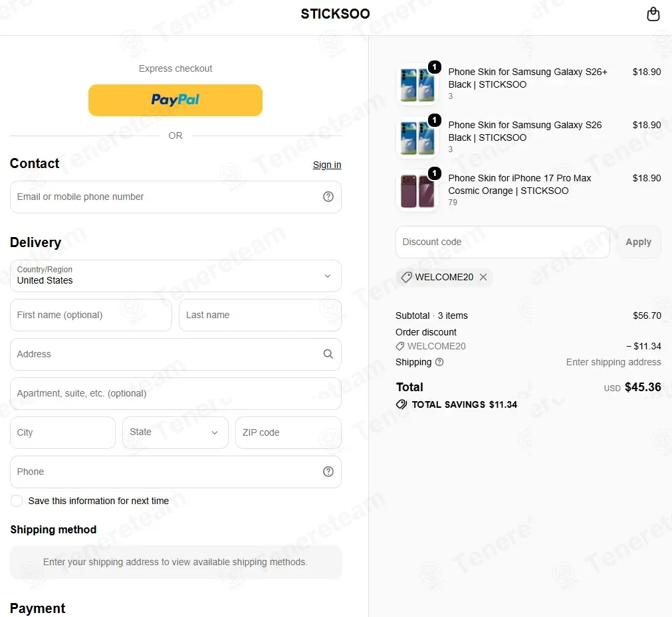Click the Galaxy S26+ skin thumbnail
This screenshot has height=617, width=672.
coord(417,84)
